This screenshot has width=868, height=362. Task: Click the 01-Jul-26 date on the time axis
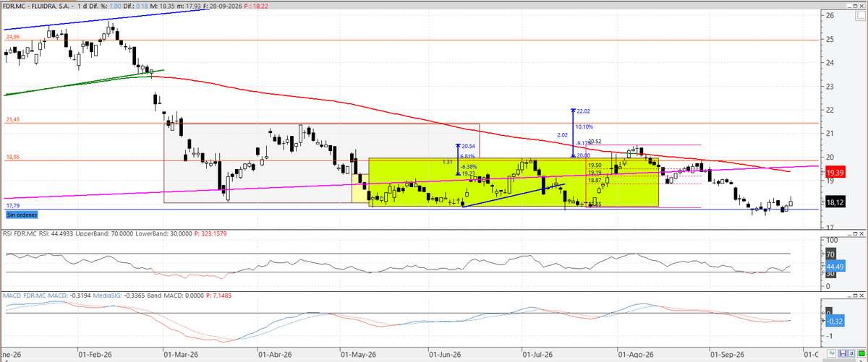(x=536, y=355)
